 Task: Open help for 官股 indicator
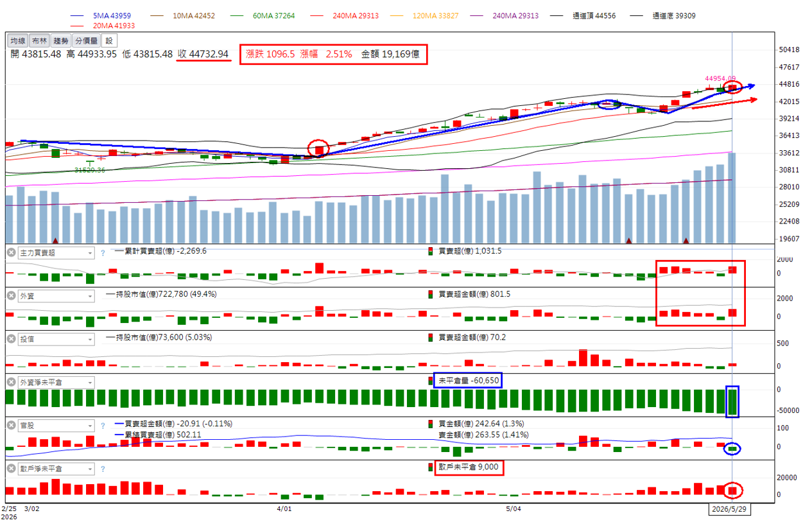(x=103, y=425)
